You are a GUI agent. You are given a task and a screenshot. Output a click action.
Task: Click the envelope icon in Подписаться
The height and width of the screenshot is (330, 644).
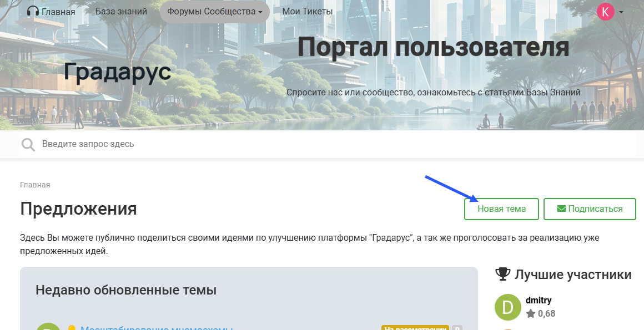pos(561,209)
